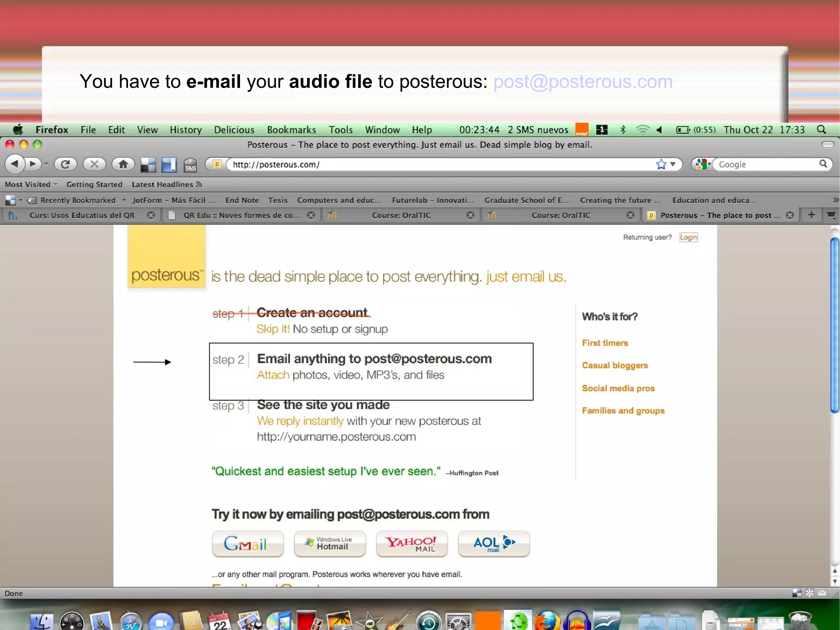The image size is (840, 630).
Task: Click the stop loading X button
Action: pos(94,164)
